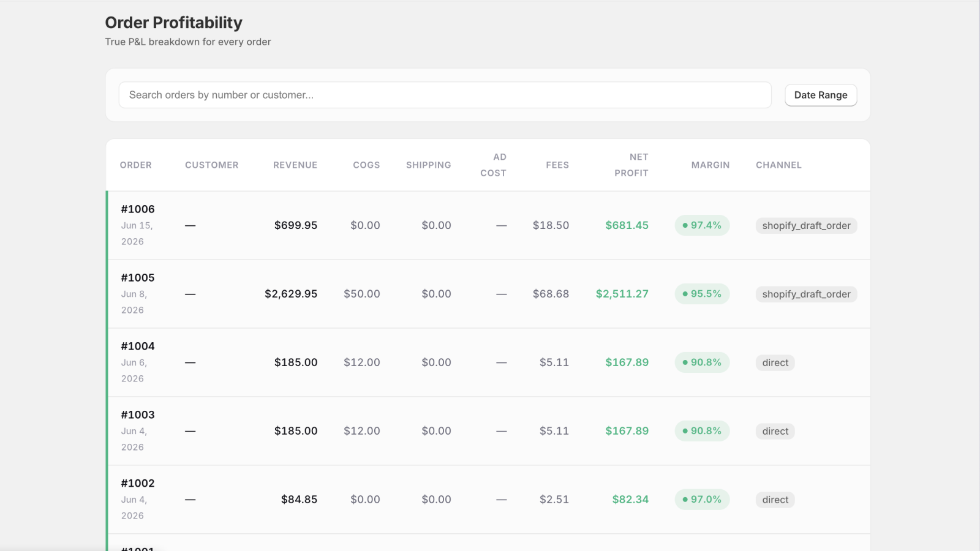Click the COGS column header
This screenshot has height=551, width=980.
366,165
